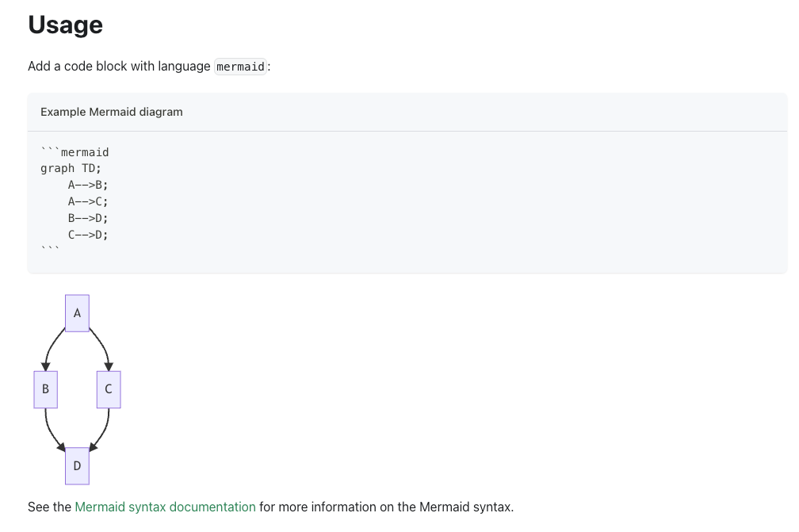Click the opening ```mermaid fence line
799x532 pixels.
click(75, 152)
